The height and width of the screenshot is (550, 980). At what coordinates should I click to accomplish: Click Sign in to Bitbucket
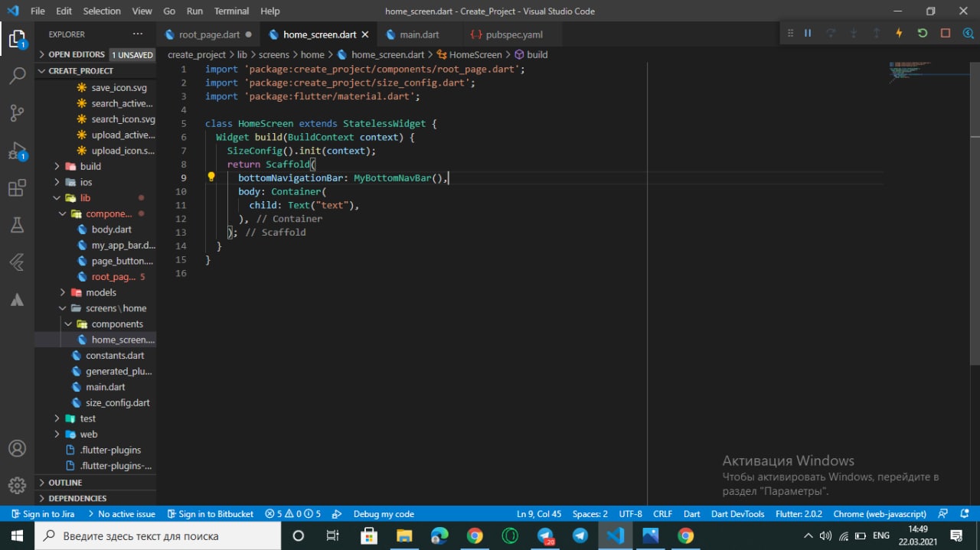point(209,514)
